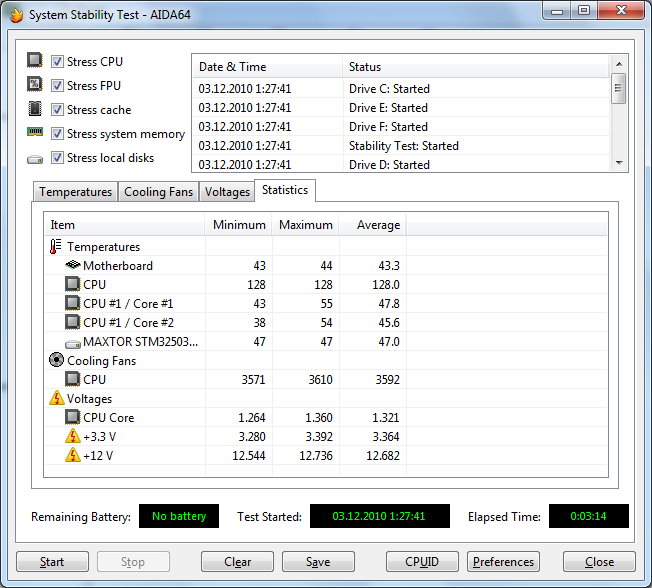The width and height of the screenshot is (652, 588).
Task: Click the '+12 V' row label
Action: tap(98, 456)
